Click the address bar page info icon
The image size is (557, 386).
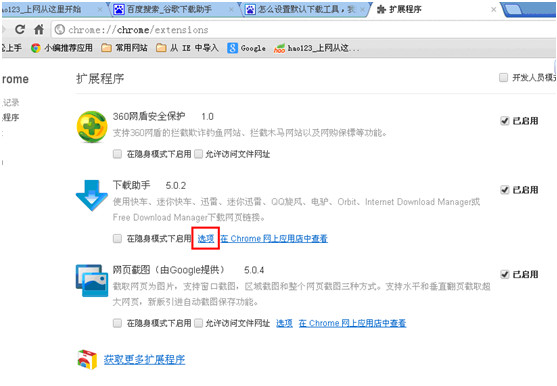(x=60, y=29)
